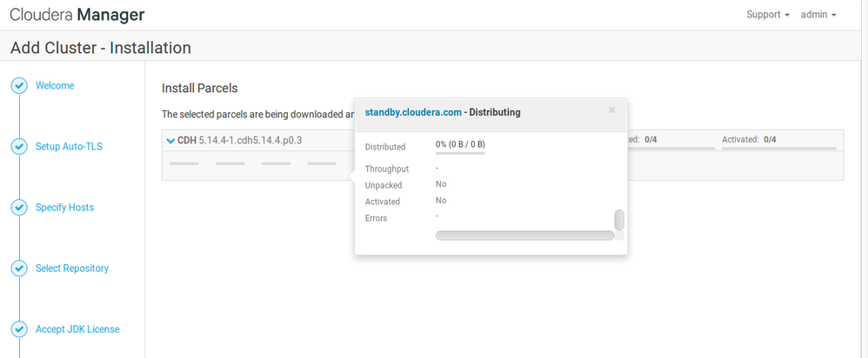868x358 pixels.
Task: Click the Welcome step checkmark icon
Action: (19, 85)
